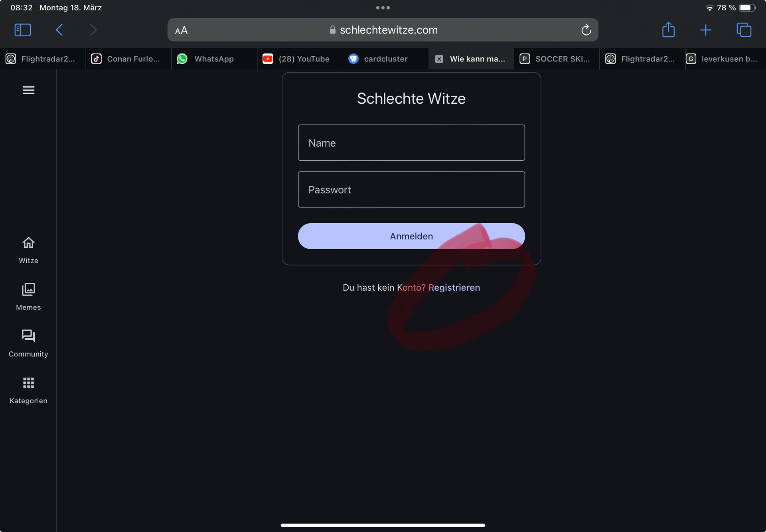Focus the Name input field

click(x=411, y=143)
